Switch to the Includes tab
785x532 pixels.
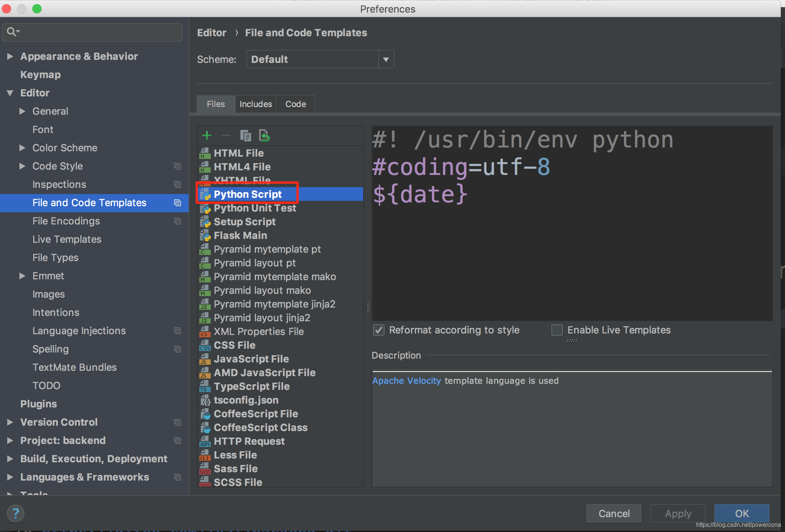click(256, 104)
